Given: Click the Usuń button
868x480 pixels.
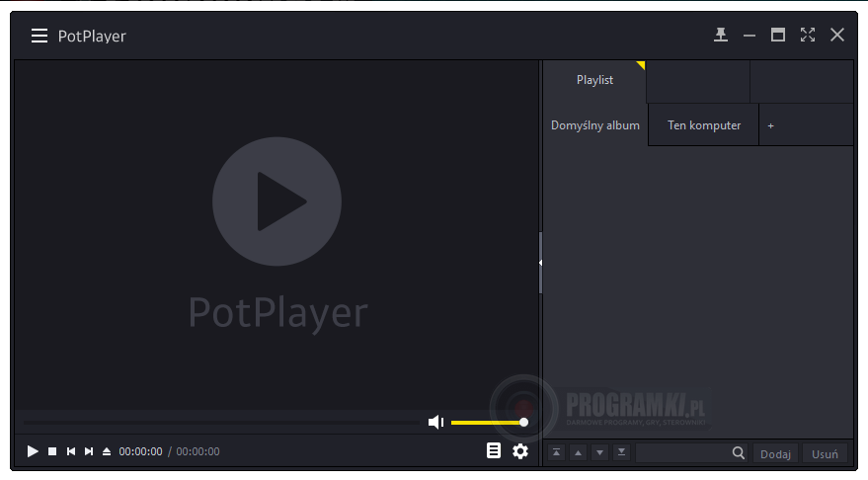Looking at the screenshot, I should pos(825,454).
